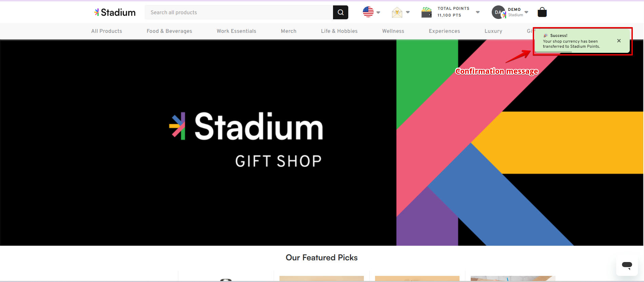Click the wallet points icon
Image resolution: width=644 pixels, height=282 pixels.
pyautogui.click(x=426, y=13)
